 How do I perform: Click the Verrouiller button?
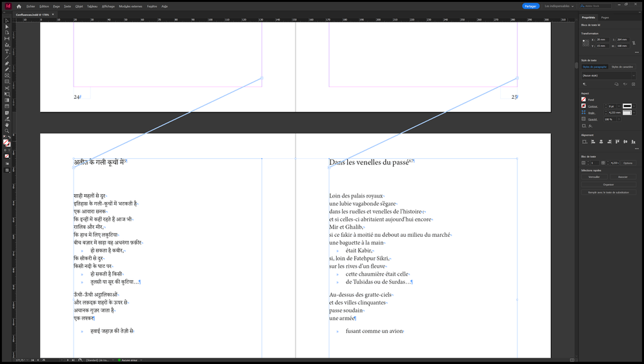(x=594, y=177)
